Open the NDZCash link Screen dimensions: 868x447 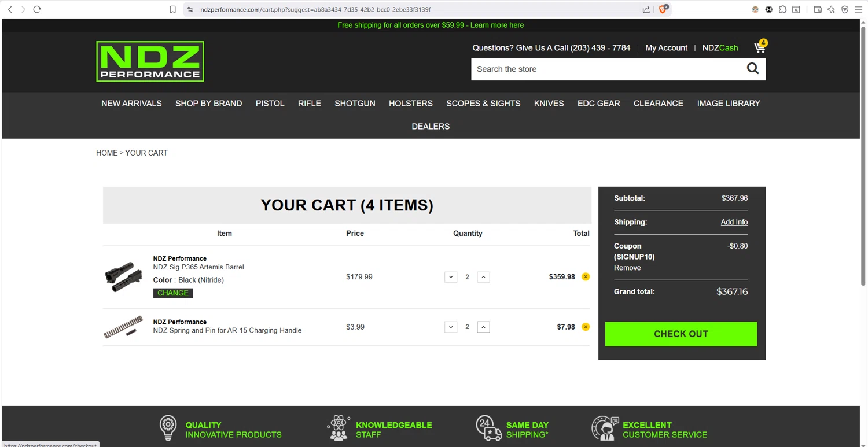pyautogui.click(x=720, y=48)
